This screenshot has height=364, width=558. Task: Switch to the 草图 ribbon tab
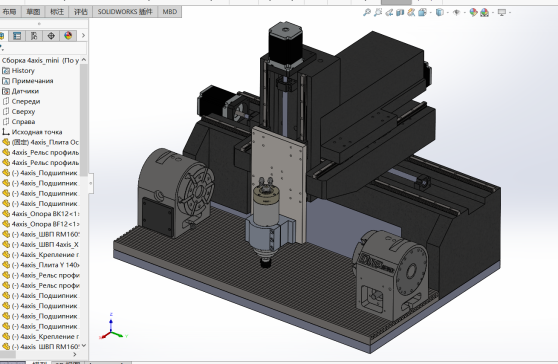(33, 12)
